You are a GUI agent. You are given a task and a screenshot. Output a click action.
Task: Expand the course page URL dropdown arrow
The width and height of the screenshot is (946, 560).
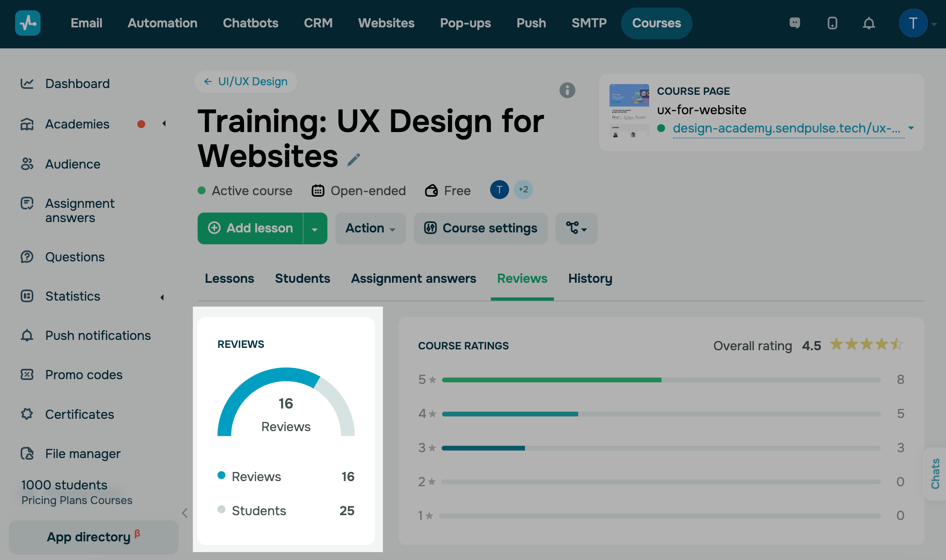click(x=911, y=128)
